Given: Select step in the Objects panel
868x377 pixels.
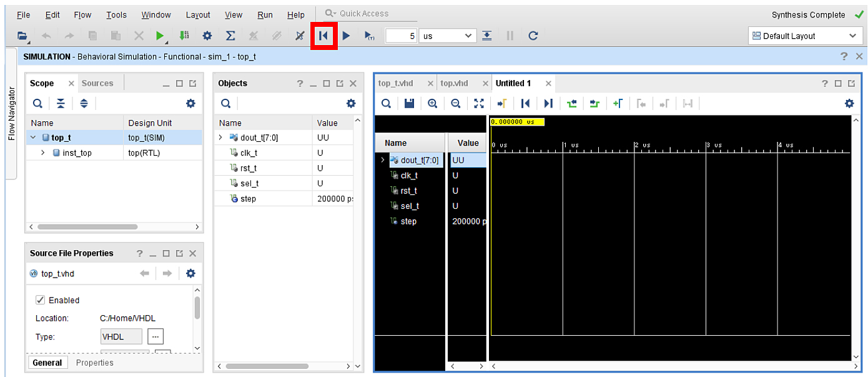Looking at the screenshot, I should point(247,199).
